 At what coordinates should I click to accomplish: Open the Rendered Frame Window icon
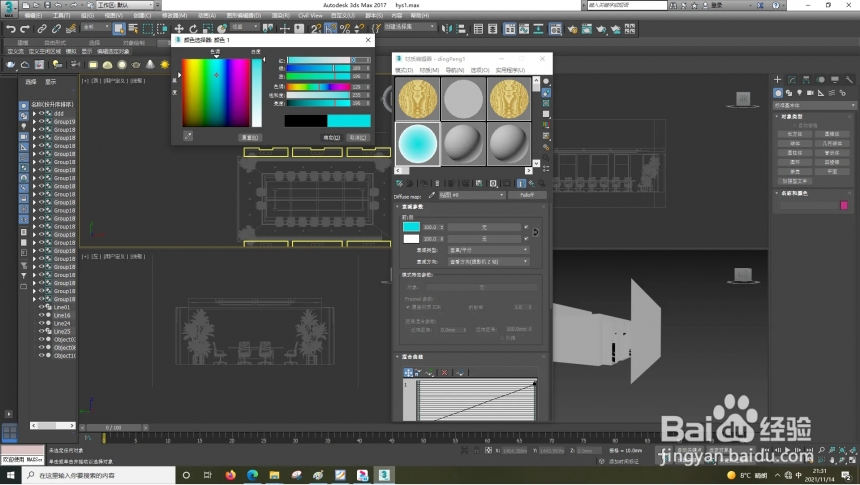(586, 29)
